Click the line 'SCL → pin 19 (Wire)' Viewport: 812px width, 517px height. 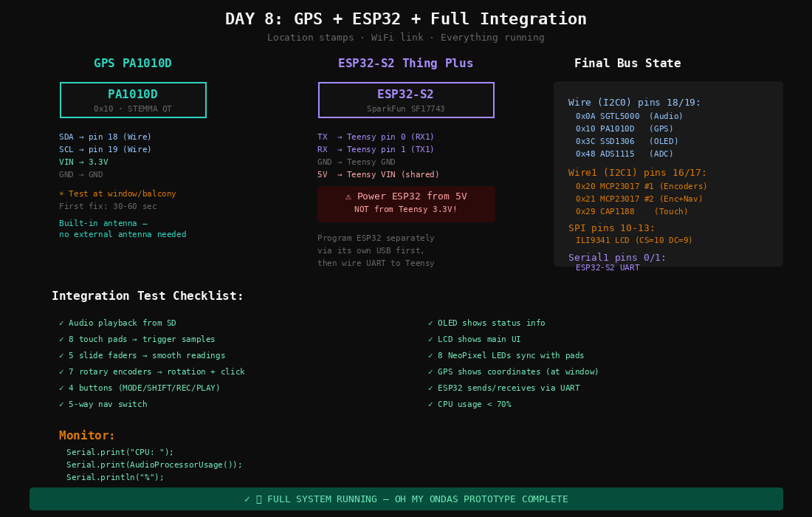[105, 149]
